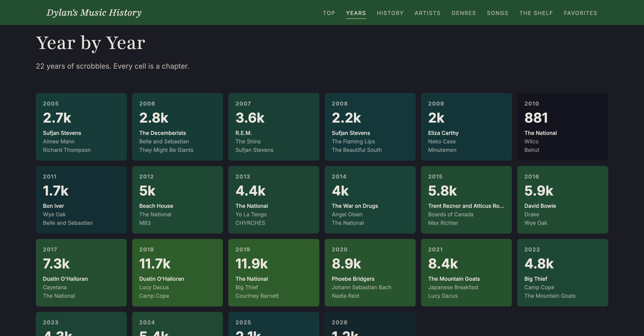Open the Top navigation tab
644x336 pixels.
click(328, 13)
